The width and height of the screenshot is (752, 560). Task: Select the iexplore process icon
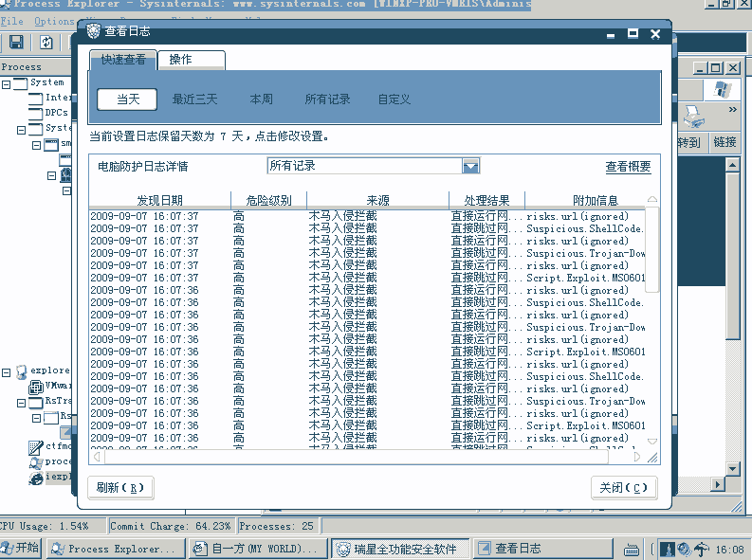pyautogui.click(x=36, y=478)
